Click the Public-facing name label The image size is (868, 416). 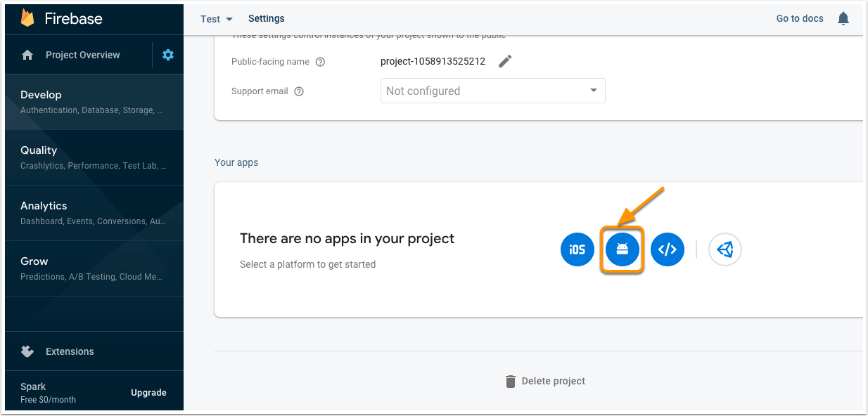270,62
